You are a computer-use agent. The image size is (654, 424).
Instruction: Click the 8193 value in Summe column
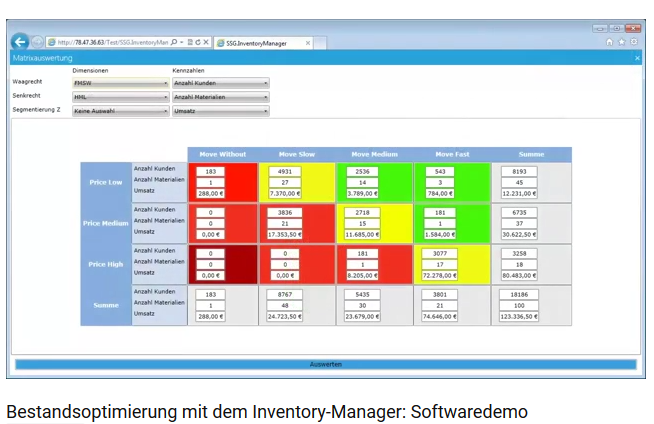pos(519,171)
